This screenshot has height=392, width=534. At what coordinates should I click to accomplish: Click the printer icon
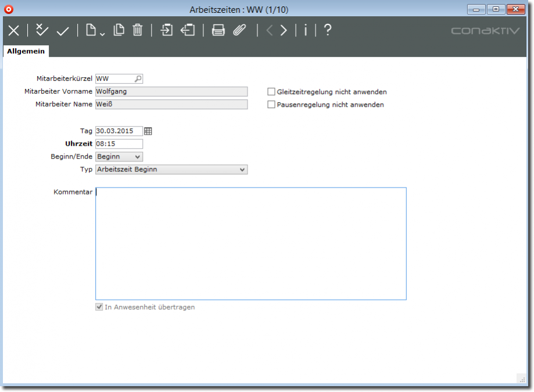218,30
